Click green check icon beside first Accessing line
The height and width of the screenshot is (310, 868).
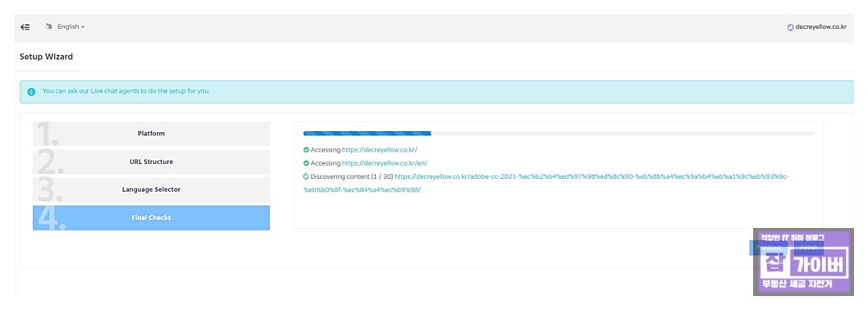pyautogui.click(x=306, y=150)
